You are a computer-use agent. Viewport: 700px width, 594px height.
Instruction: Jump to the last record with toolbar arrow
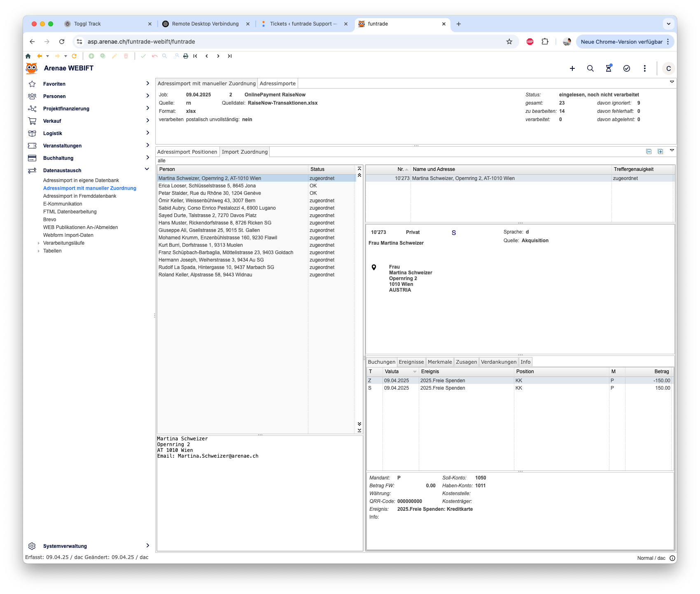[230, 56]
